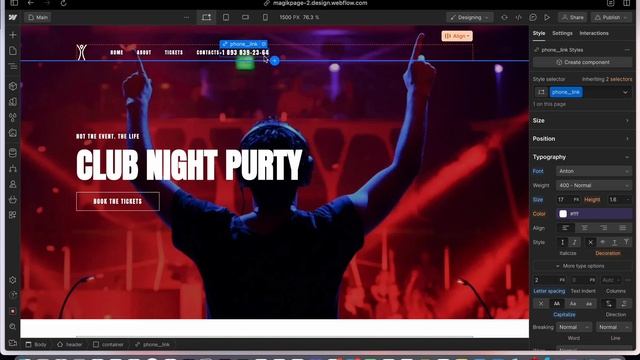
Task: Open the Word breaking Normal dropdown
Action: coord(574,327)
